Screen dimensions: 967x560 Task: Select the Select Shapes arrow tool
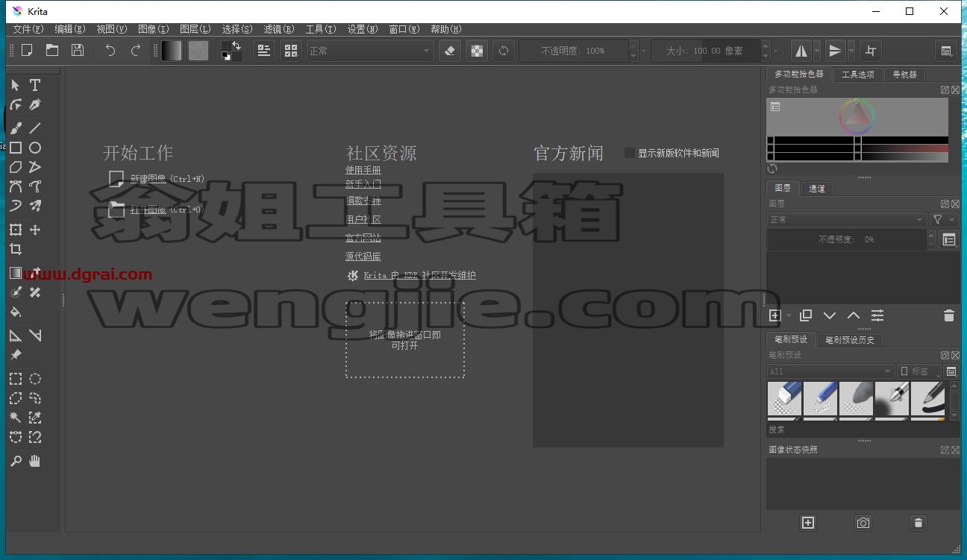pyautogui.click(x=16, y=85)
